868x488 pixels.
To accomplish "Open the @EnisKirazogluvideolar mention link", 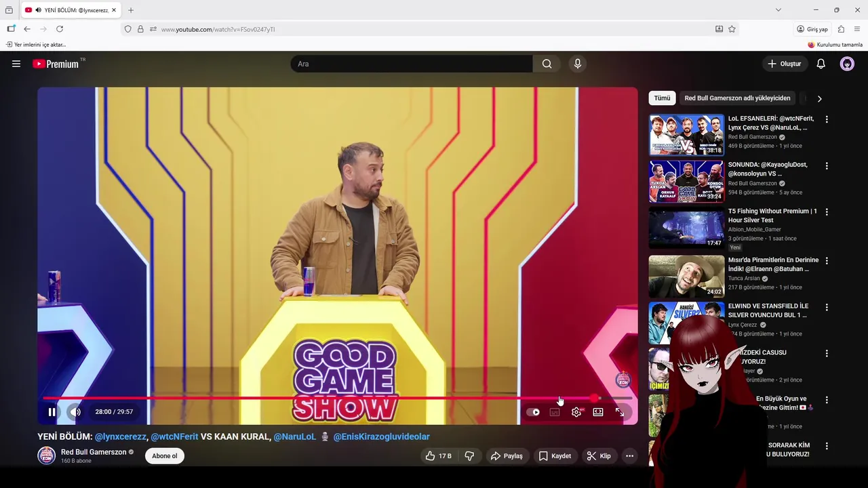I will (x=381, y=436).
